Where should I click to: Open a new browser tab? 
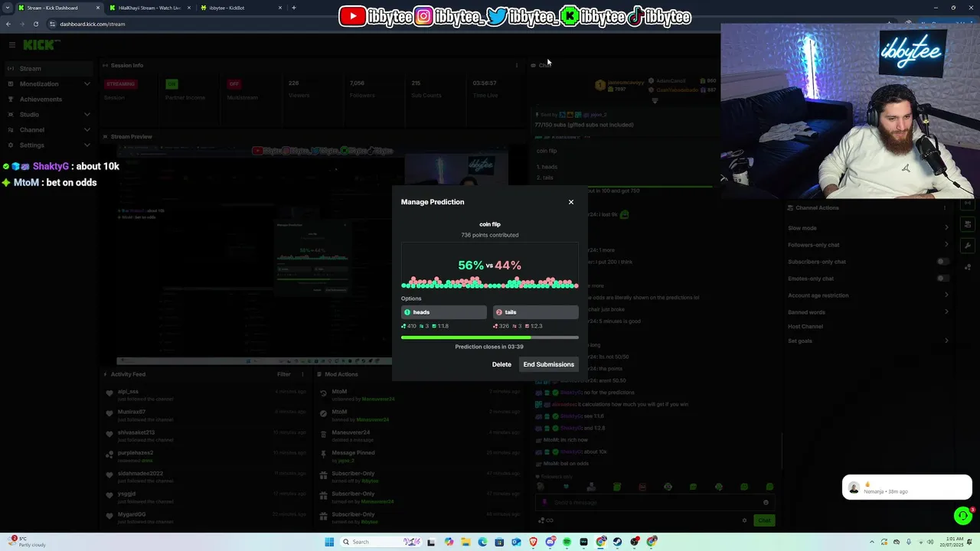click(x=294, y=8)
